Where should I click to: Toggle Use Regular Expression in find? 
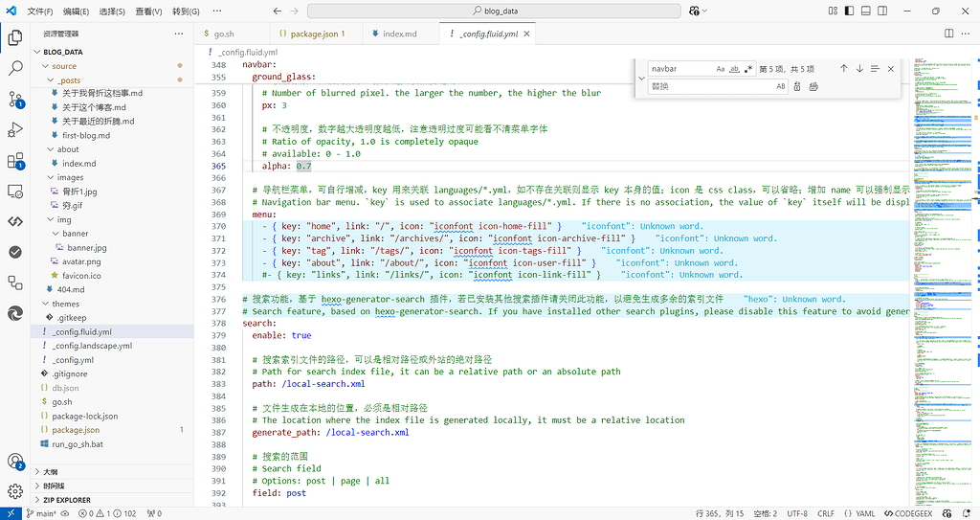(x=748, y=69)
